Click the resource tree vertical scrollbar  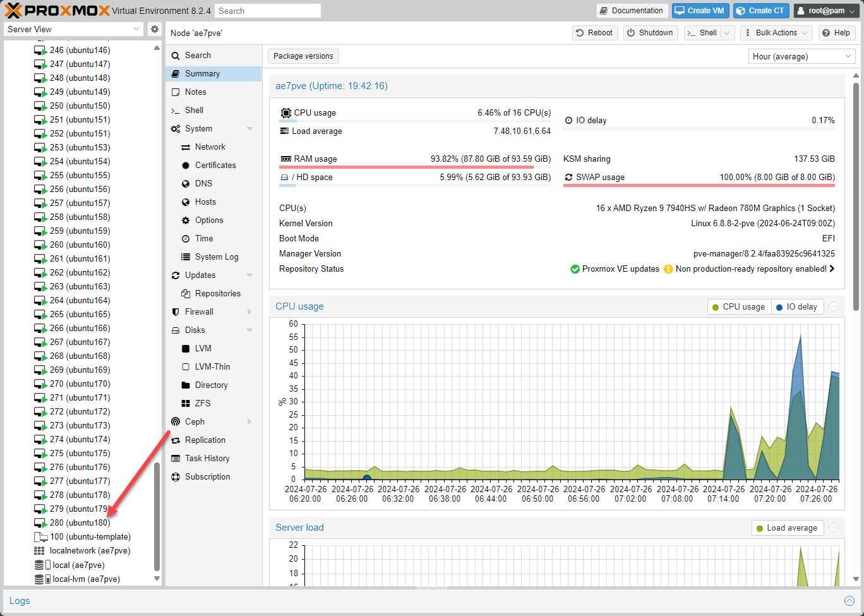coord(157,515)
